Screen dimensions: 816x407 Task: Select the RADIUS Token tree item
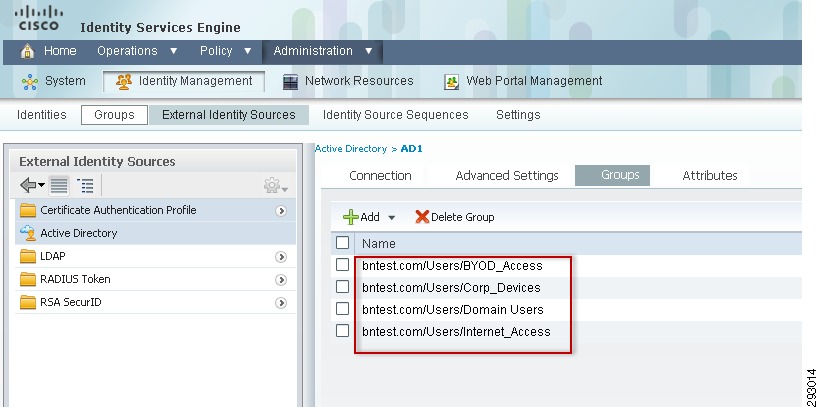coord(75,279)
